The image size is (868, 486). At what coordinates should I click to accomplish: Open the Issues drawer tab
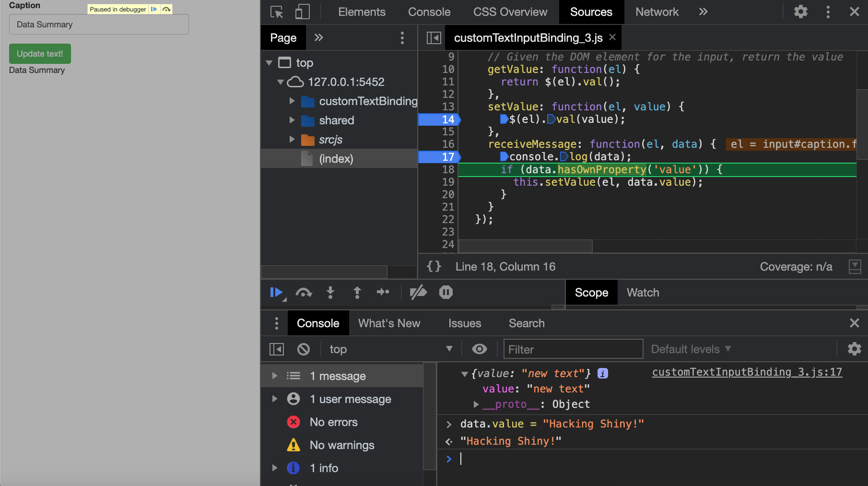(465, 323)
